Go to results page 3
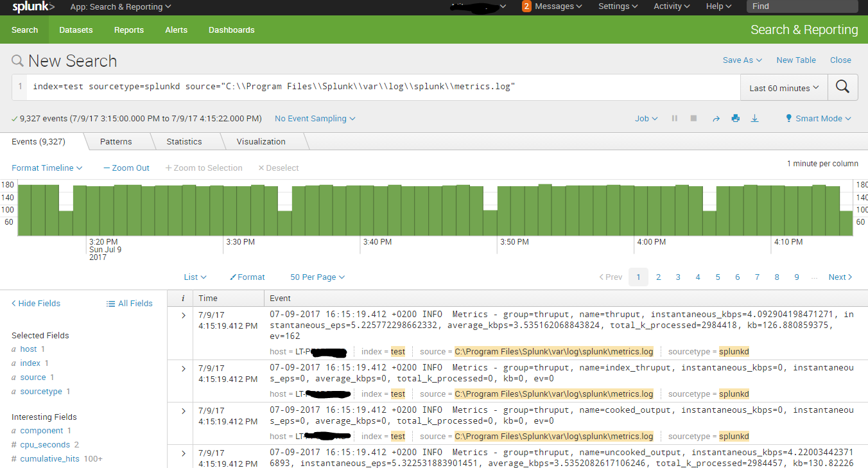This screenshot has width=868, height=468. coord(678,276)
